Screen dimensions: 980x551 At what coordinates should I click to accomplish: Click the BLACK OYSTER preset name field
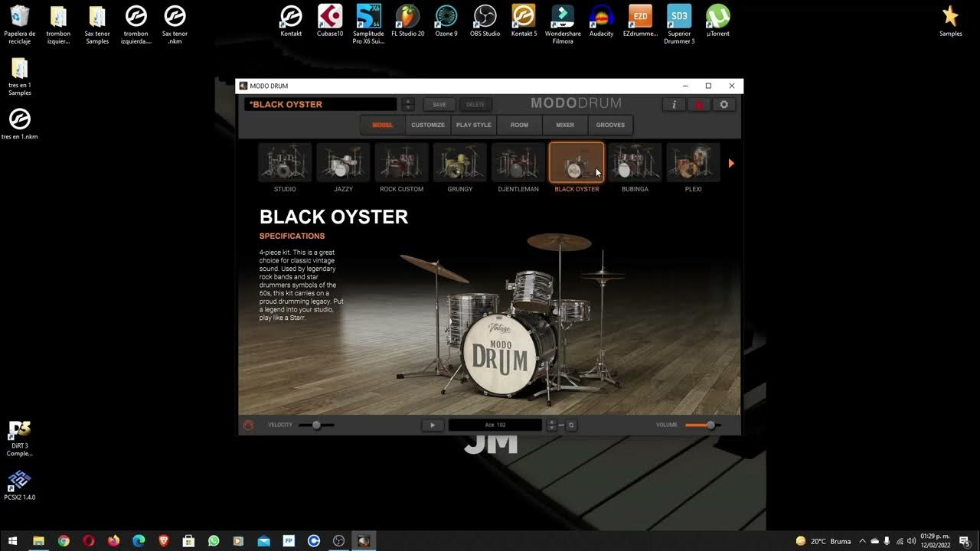click(321, 104)
